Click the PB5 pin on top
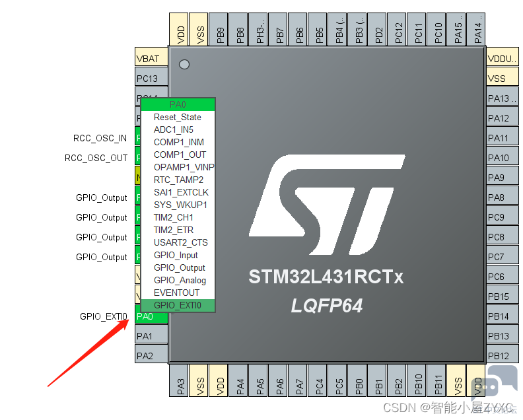This screenshot has height=420, width=523. 318,29
